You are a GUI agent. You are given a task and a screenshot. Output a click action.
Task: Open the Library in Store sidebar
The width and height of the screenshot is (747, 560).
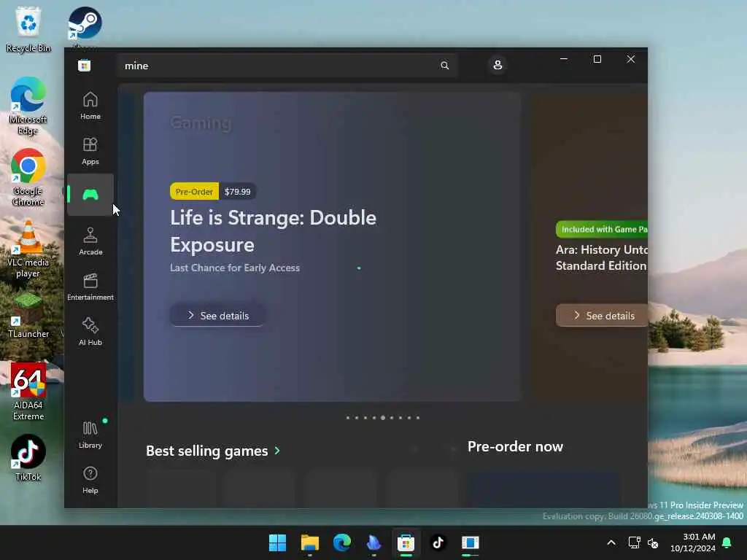[x=90, y=435]
